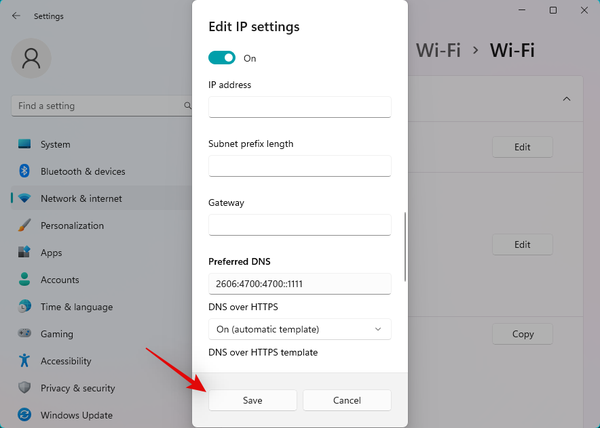Click the System monitor icon
Image resolution: width=600 pixels, height=428 pixels.
(x=24, y=144)
